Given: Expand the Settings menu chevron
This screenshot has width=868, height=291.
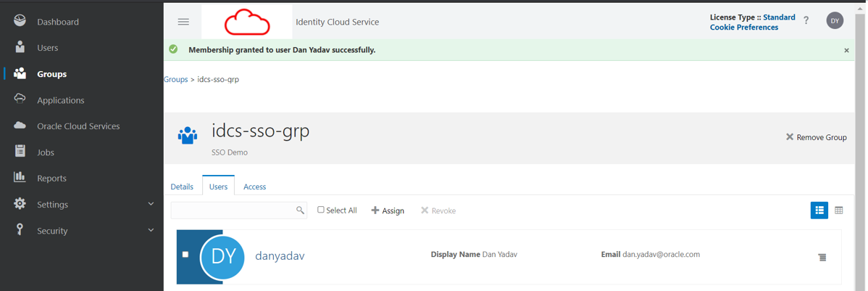Looking at the screenshot, I should [x=151, y=203].
